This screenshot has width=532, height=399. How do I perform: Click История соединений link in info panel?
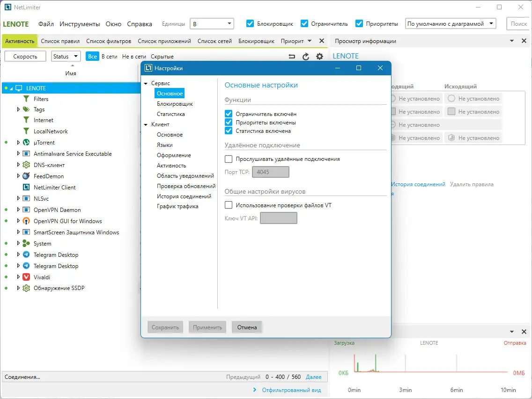pyautogui.click(x=418, y=184)
